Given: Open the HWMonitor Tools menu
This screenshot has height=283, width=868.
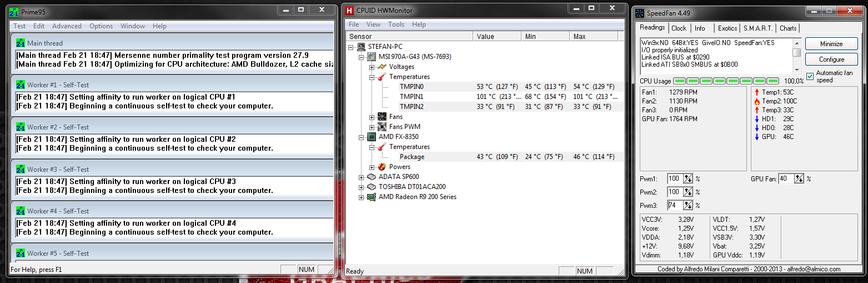Looking at the screenshot, I should pos(397,24).
